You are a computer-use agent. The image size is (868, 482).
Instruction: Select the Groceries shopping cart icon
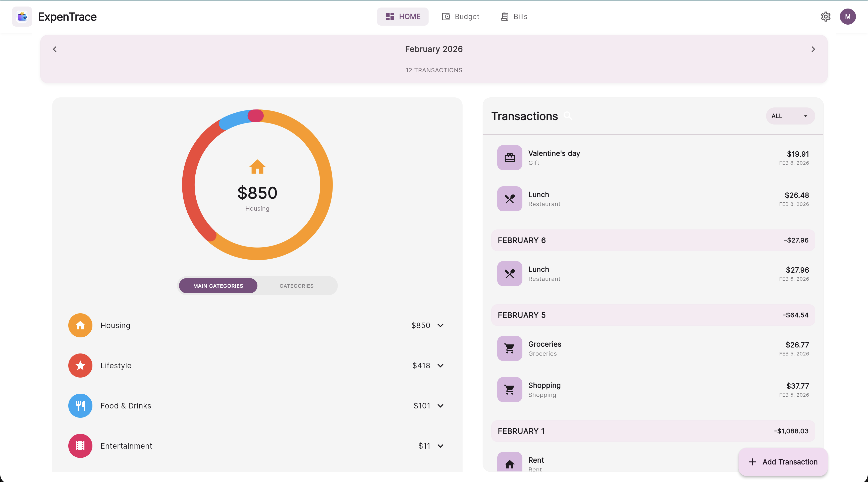(x=510, y=348)
